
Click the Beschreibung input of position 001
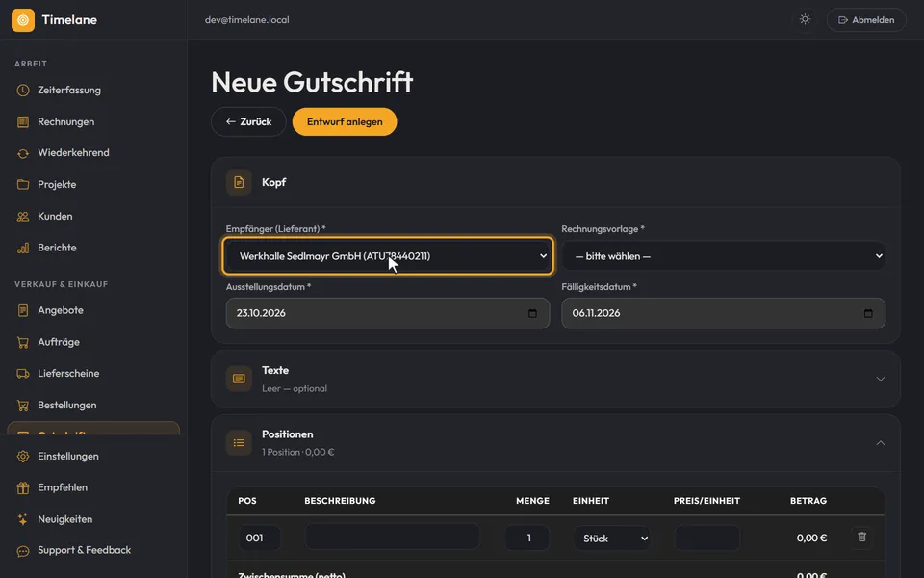392,538
